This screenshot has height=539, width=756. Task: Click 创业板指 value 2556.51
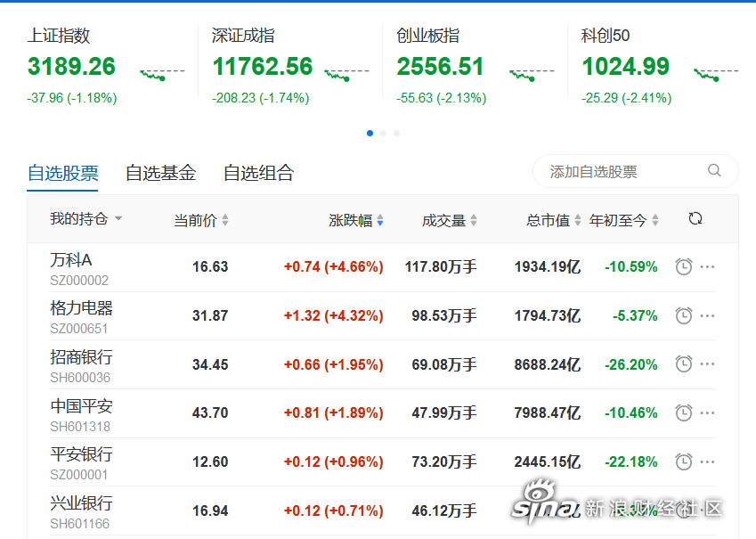[440, 66]
